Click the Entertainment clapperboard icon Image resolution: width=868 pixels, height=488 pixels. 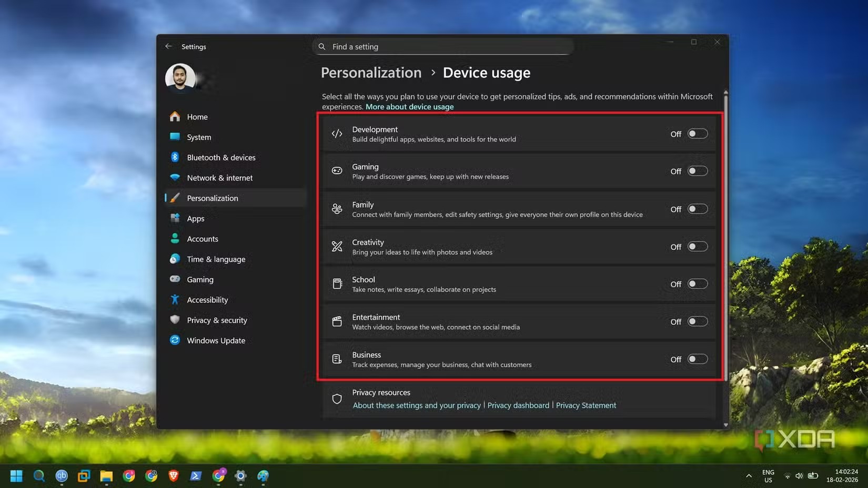337,321
